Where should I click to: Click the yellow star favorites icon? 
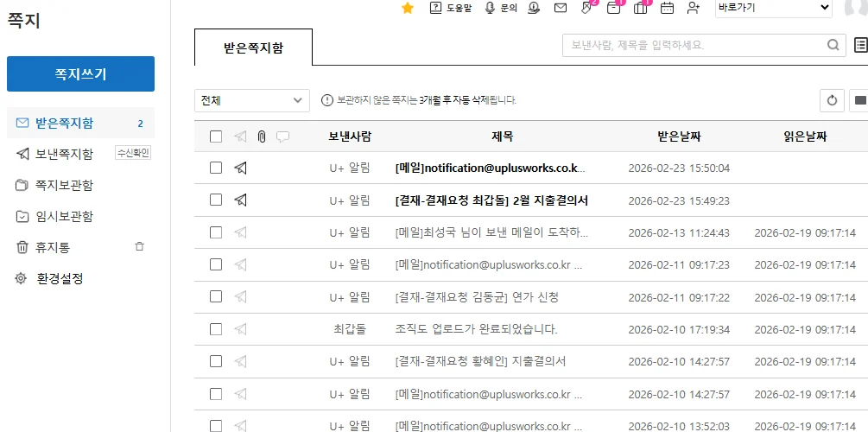click(x=408, y=9)
